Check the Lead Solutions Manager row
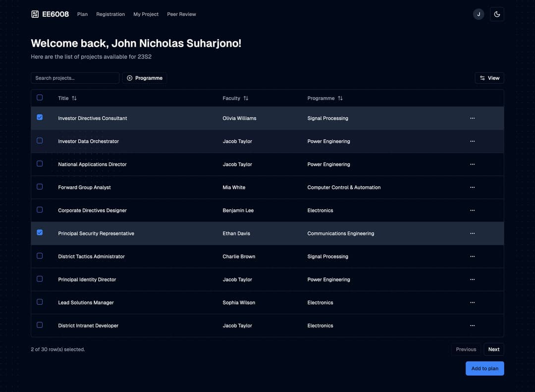Image resolution: width=535 pixels, height=392 pixels. [40, 302]
